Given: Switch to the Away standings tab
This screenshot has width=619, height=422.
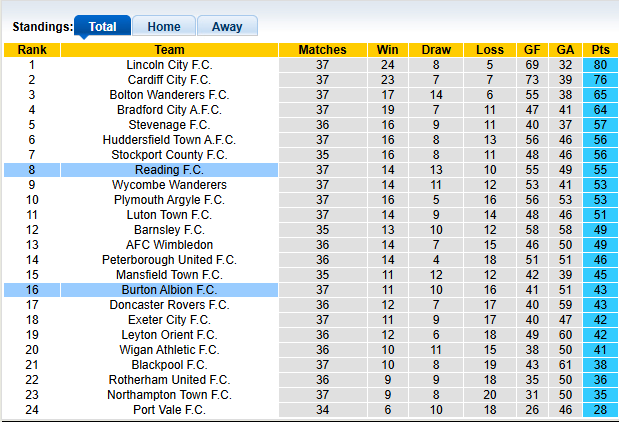Looking at the screenshot, I should click(227, 27).
